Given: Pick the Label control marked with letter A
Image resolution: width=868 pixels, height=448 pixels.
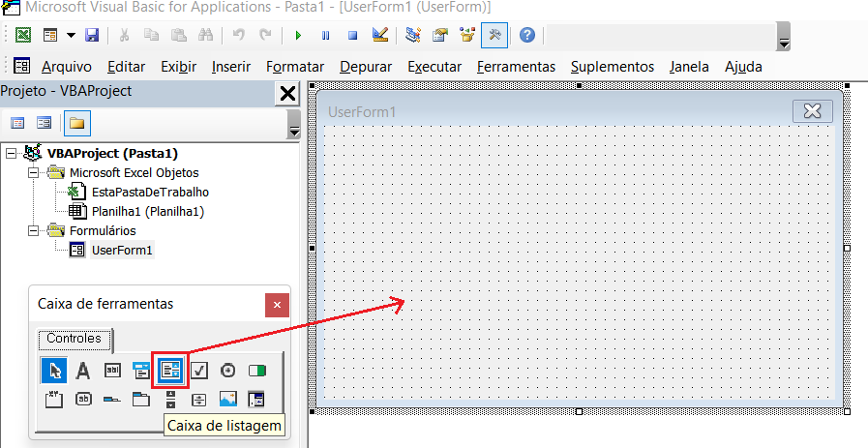Looking at the screenshot, I should click(x=83, y=370).
